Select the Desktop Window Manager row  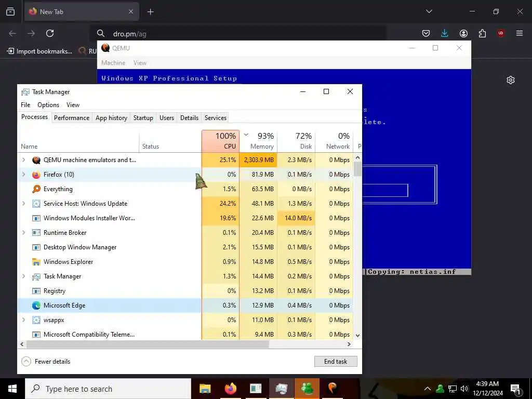click(185, 247)
